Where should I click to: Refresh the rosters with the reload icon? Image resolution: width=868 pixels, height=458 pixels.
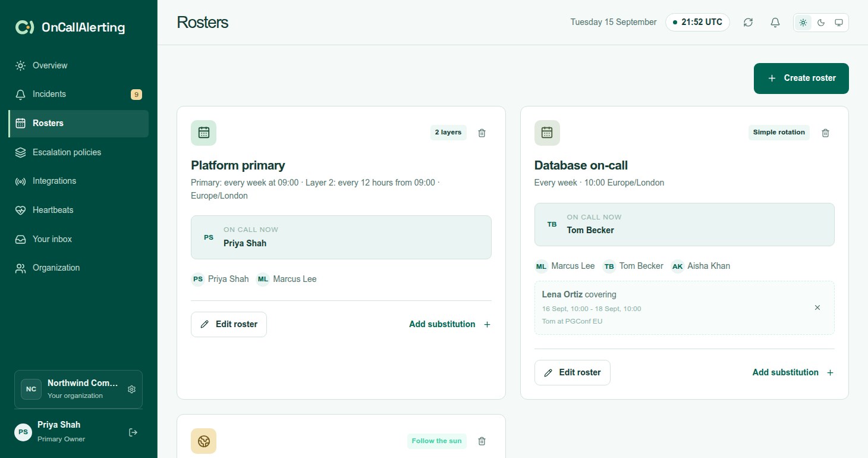[x=748, y=23]
